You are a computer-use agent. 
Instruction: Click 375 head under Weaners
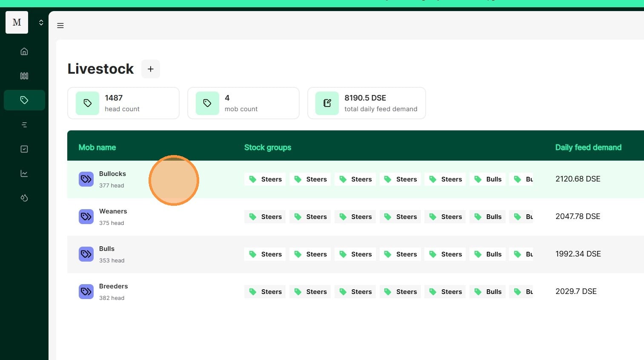[112, 223]
